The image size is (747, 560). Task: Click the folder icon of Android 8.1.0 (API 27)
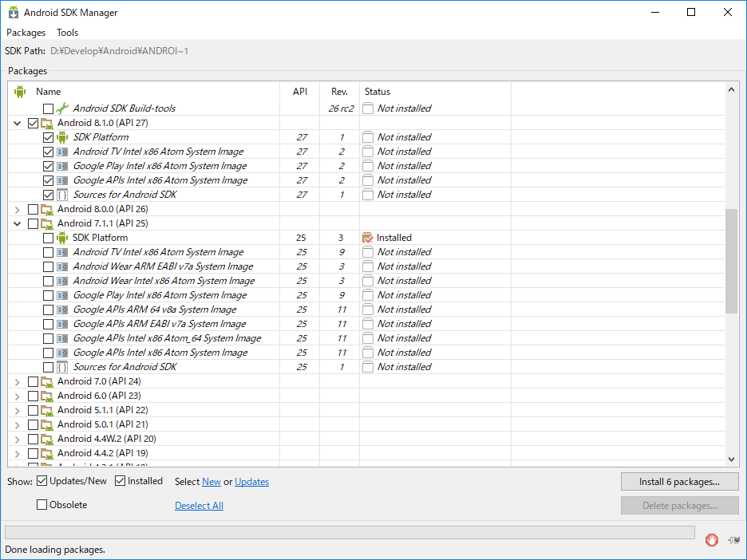(46, 124)
